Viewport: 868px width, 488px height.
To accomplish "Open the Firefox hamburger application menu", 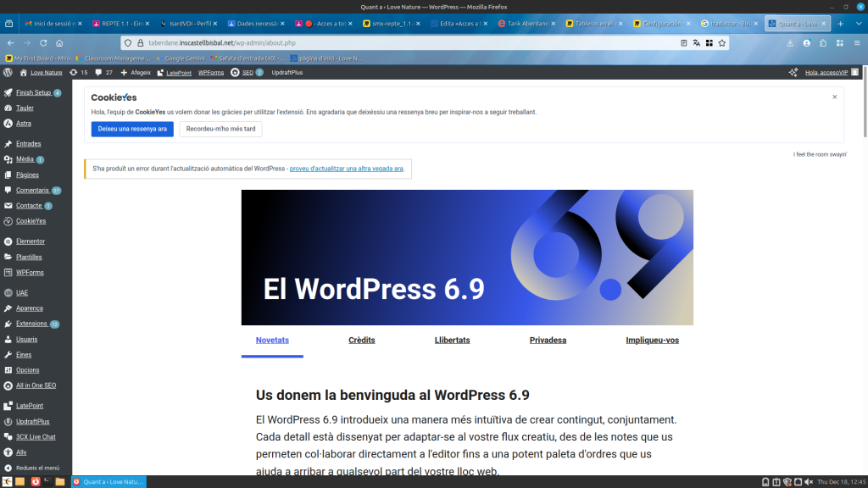I will tap(857, 42).
